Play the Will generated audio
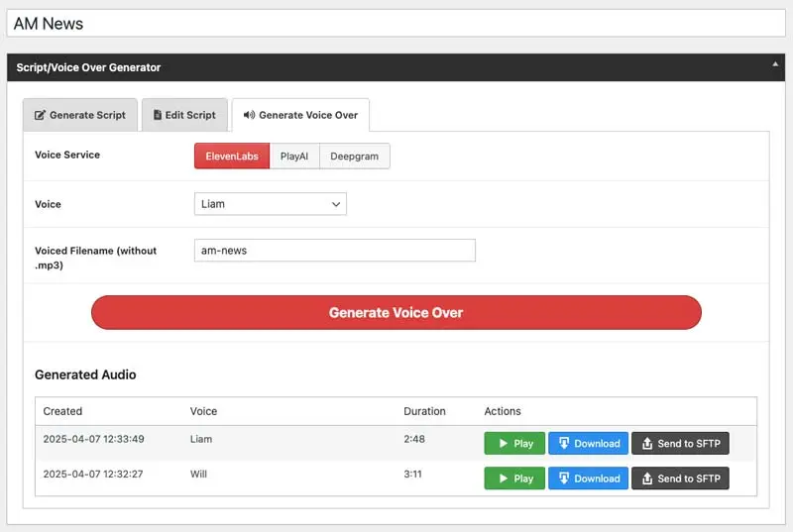 [514, 479]
